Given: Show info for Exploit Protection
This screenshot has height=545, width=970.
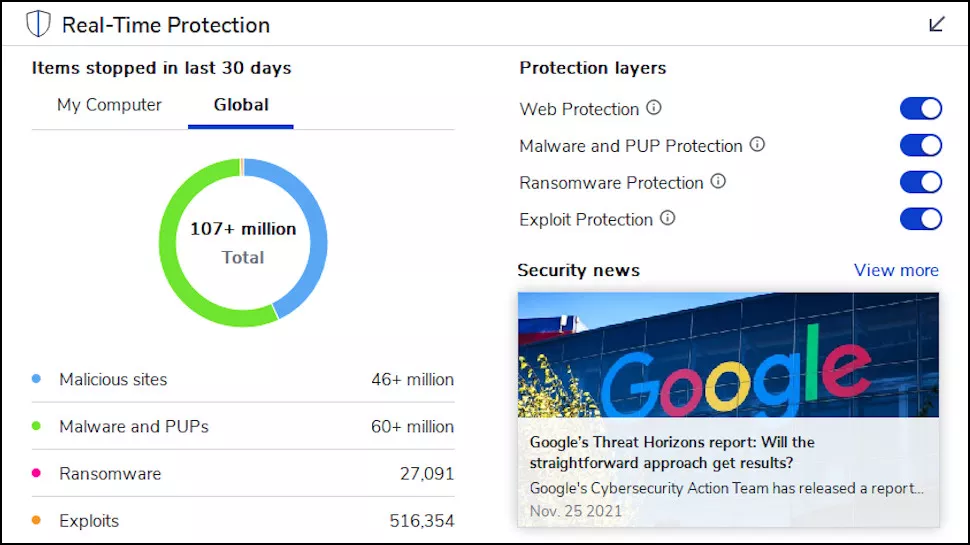Looking at the screenshot, I should (x=667, y=218).
